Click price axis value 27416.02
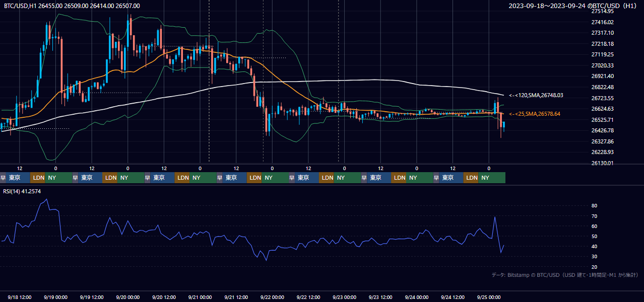The height and width of the screenshot is (302, 644). [x=602, y=22]
